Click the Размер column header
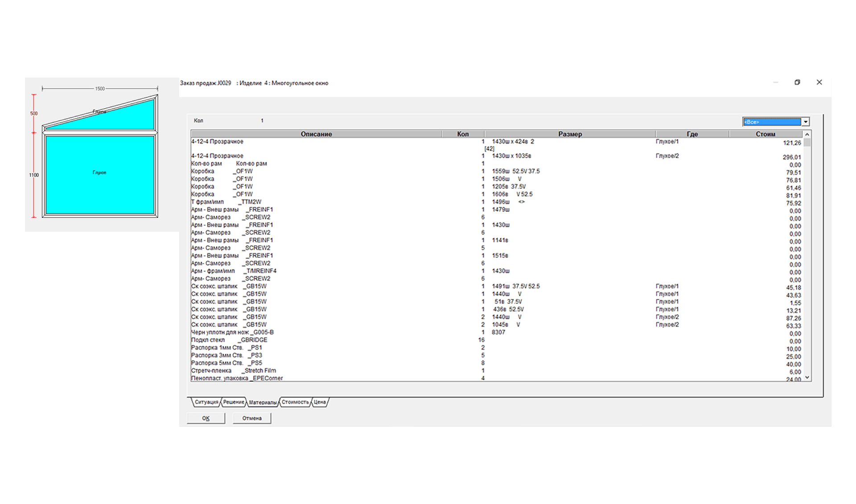The height and width of the screenshot is (504, 856). coord(570,134)
